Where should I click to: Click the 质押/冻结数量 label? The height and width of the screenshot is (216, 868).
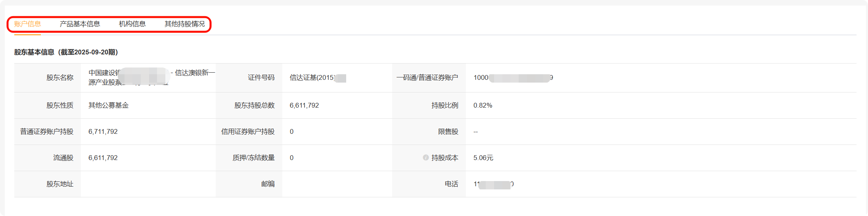click(x=253, y=158)
